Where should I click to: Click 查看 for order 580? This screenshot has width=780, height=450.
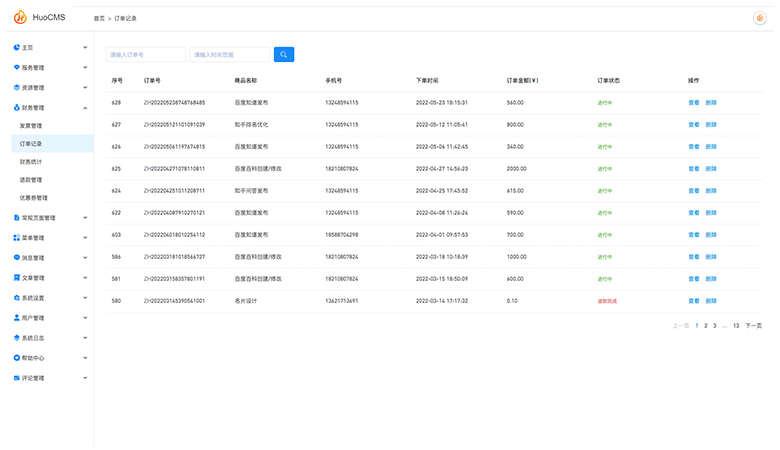pyautogui.click(x=694, y=301)
